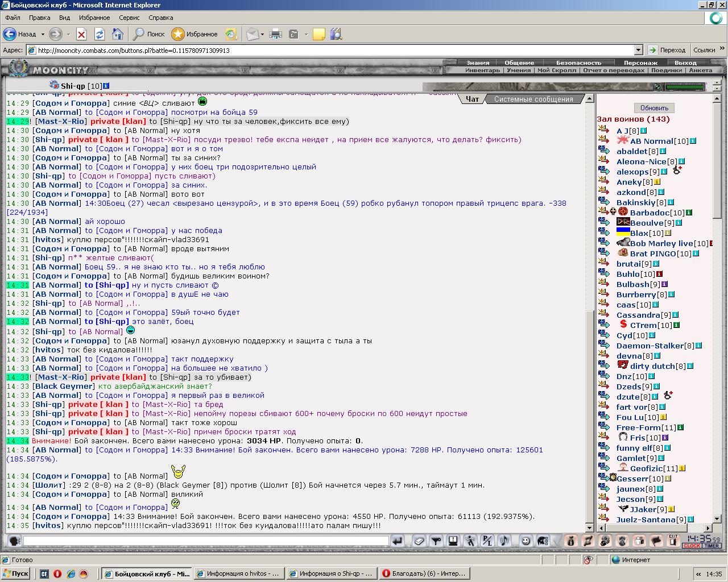
Task: Click the Избранное star button
Action: pyautogui.click(x=195, y=34)
